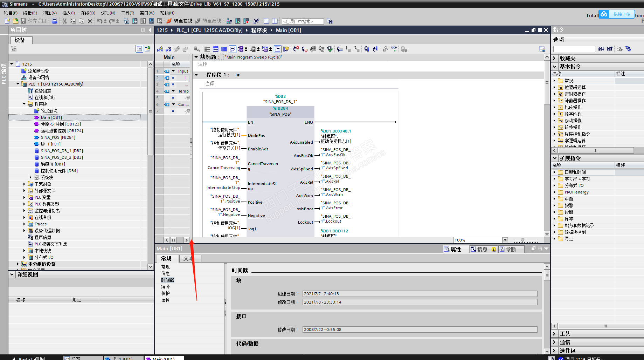Click the cut scissors icon
Screen dimensions: 644x360
click(64, 21)
